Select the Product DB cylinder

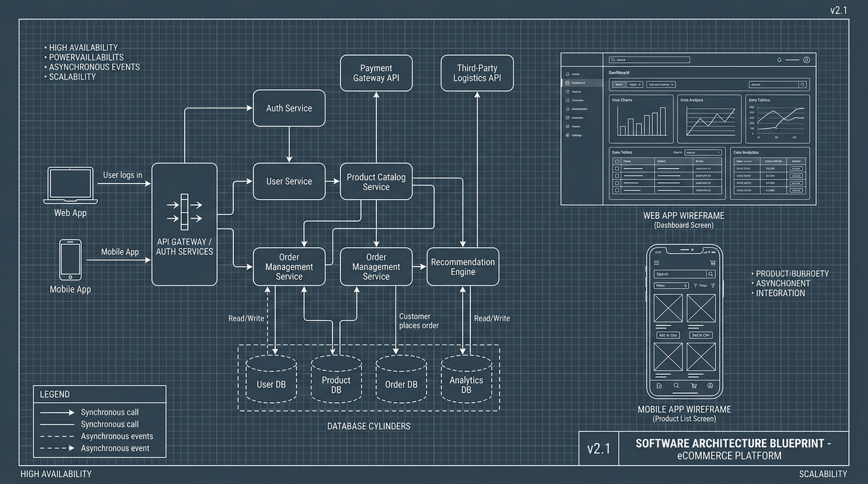point(336,379)
